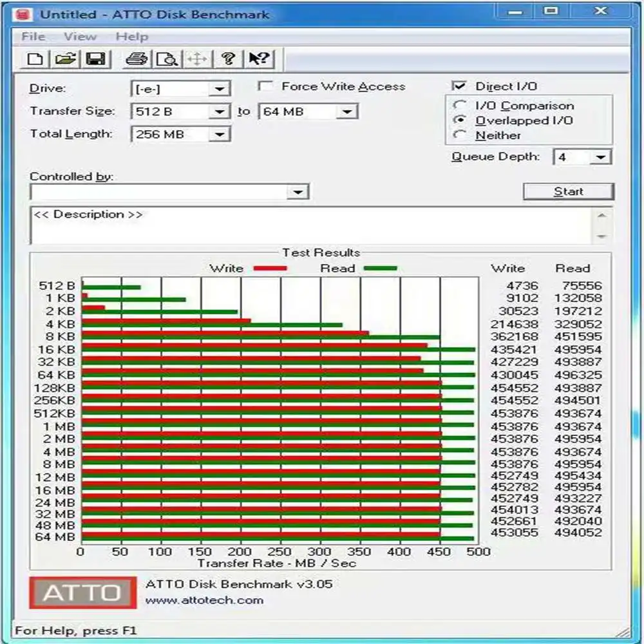Click the 128KB row label
This screenshot has height=644, width=644.
[55, 388]
